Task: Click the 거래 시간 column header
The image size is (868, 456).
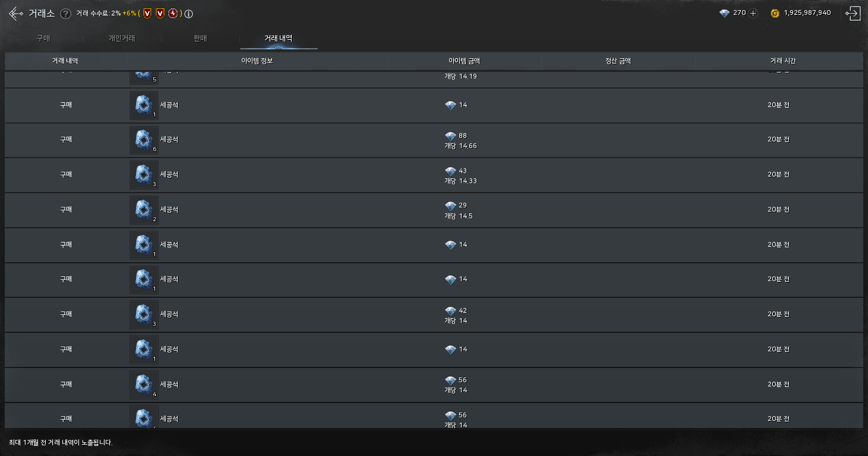Action: (778, 61)
